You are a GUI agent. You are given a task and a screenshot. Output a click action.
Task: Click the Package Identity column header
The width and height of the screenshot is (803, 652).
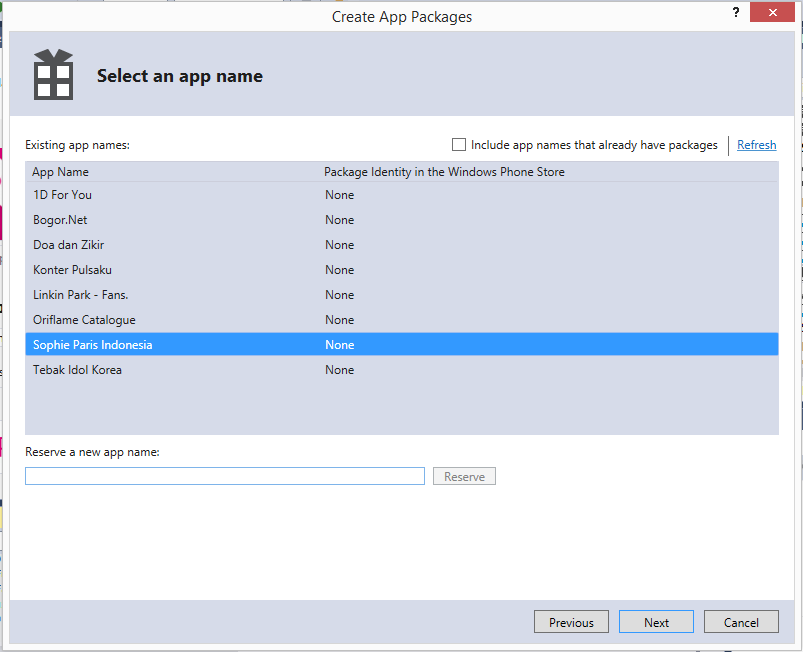(x=444, y=172)
